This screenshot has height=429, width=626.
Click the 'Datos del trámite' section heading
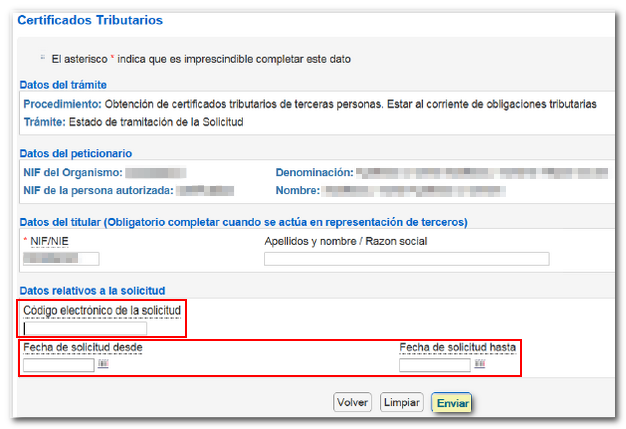tap(63, 85)
